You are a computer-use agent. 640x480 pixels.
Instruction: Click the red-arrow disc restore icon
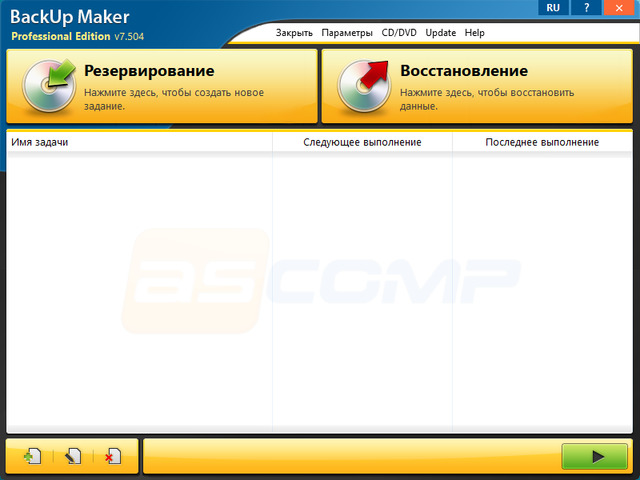tap(362, 87)
